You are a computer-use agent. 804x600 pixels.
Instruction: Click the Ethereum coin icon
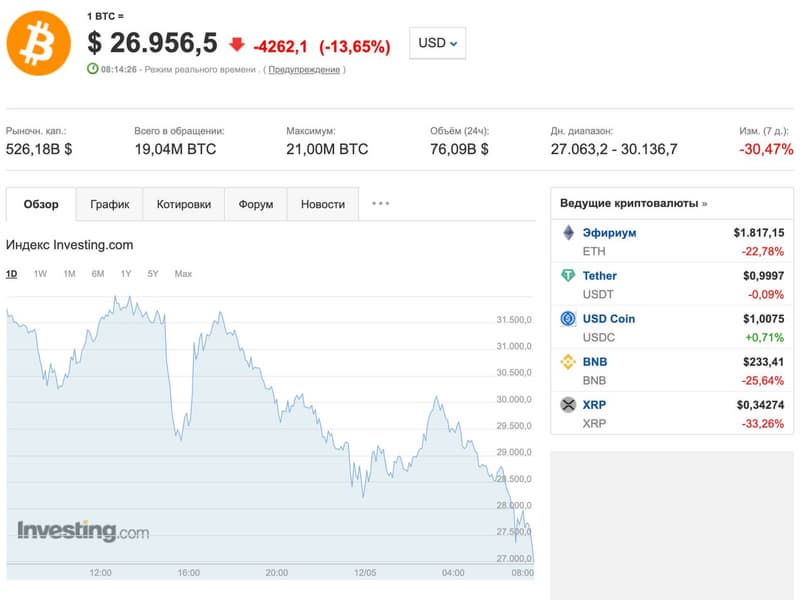pos(568,233)
